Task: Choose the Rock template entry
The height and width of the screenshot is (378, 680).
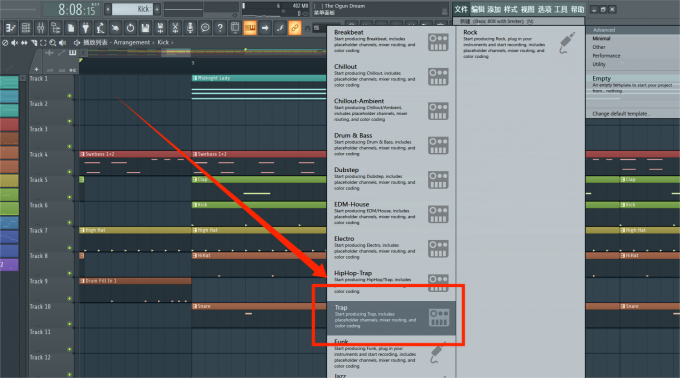Action: (520, 43)
